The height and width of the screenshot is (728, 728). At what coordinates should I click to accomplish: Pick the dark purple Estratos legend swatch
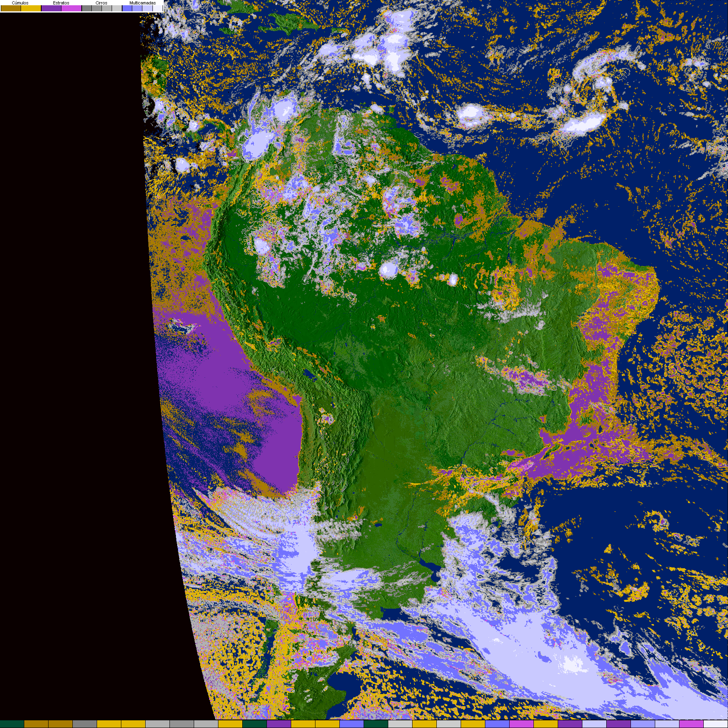click(x=51, y=8)
